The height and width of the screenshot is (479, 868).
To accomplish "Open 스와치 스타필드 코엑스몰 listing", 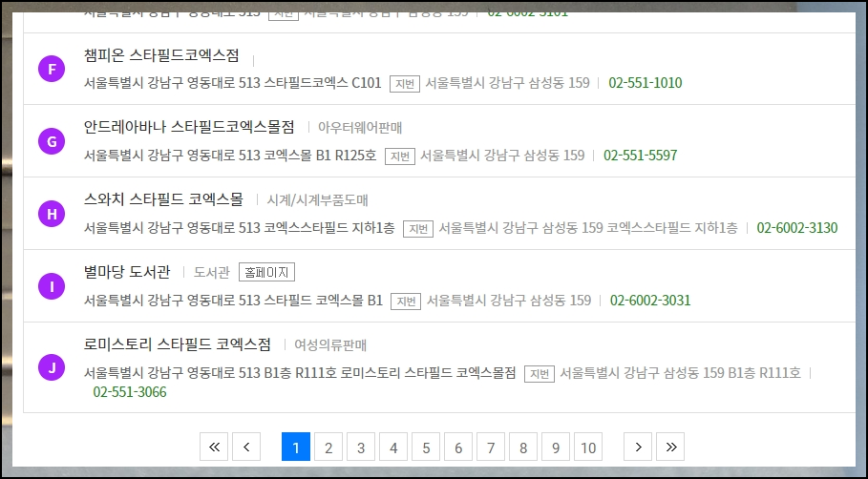I will pyautogui.click(x=163, y=199).
